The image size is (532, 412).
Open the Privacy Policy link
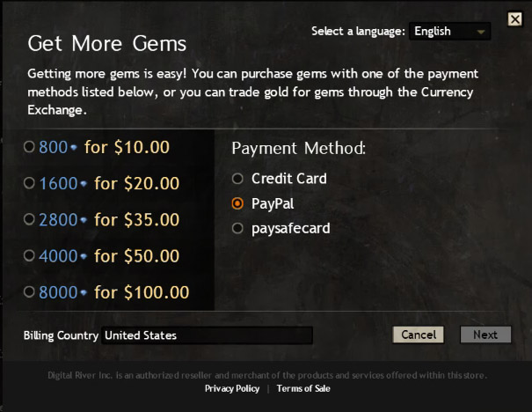[232, 388]
